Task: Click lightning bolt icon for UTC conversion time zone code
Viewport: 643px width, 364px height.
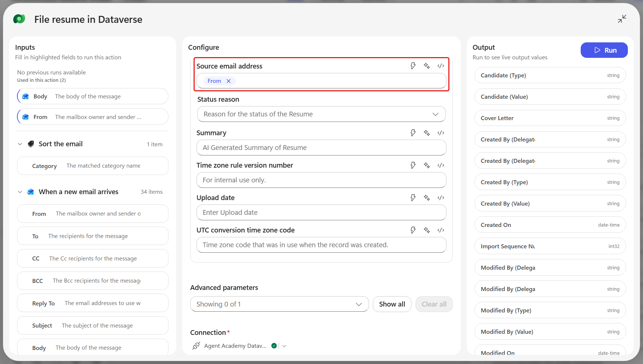Action: [413, 230]
